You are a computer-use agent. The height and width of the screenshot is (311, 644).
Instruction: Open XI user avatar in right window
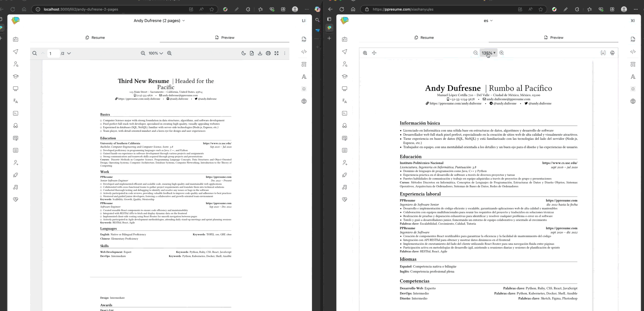coord(633,21)
